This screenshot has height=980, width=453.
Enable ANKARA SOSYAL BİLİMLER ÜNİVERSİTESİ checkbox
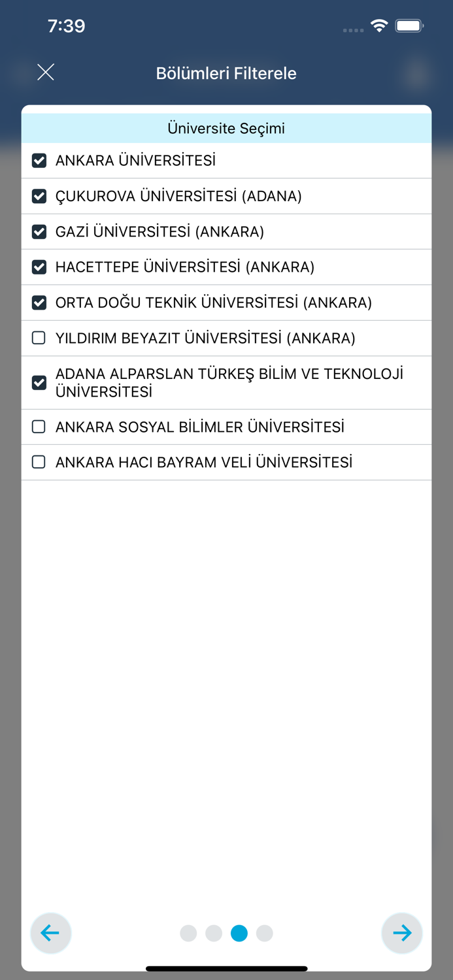[x=39, y=427]
